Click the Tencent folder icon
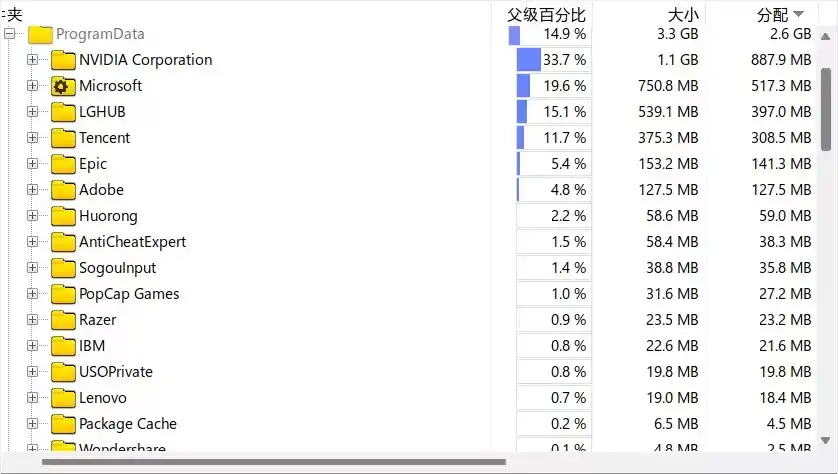Image resolution: width=838 pixels, height=474 pixels. click(x=63, y=138)
